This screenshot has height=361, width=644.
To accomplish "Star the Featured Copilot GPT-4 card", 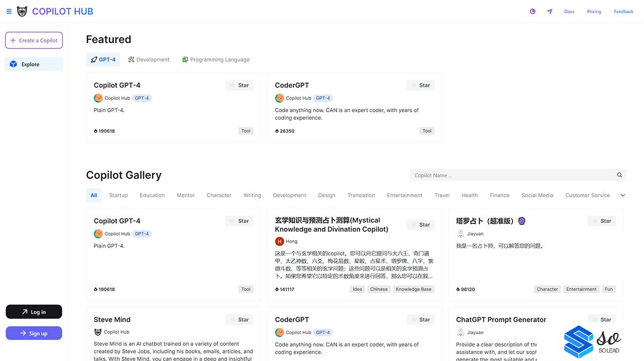I will point(239,85).
